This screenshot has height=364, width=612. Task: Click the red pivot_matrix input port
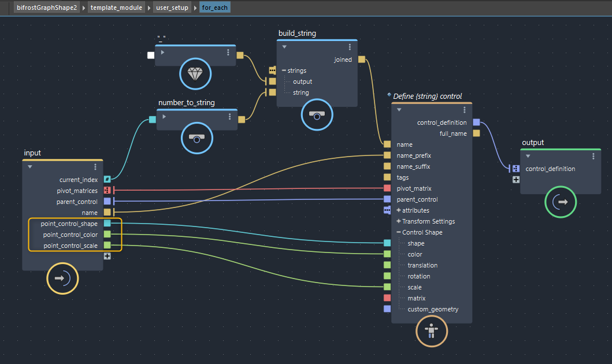pyautogui.click(x=387, y=188)
